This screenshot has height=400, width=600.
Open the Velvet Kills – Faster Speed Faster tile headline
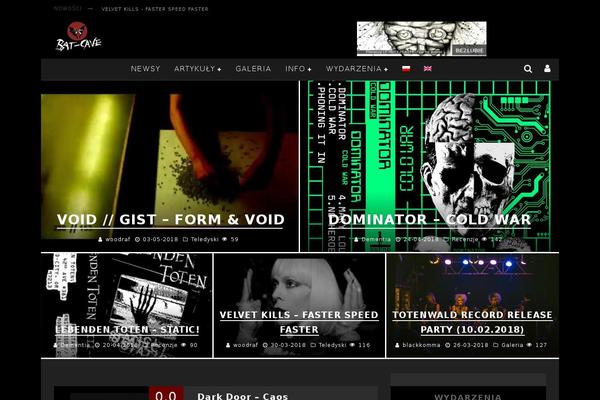(x=299, y=322)
